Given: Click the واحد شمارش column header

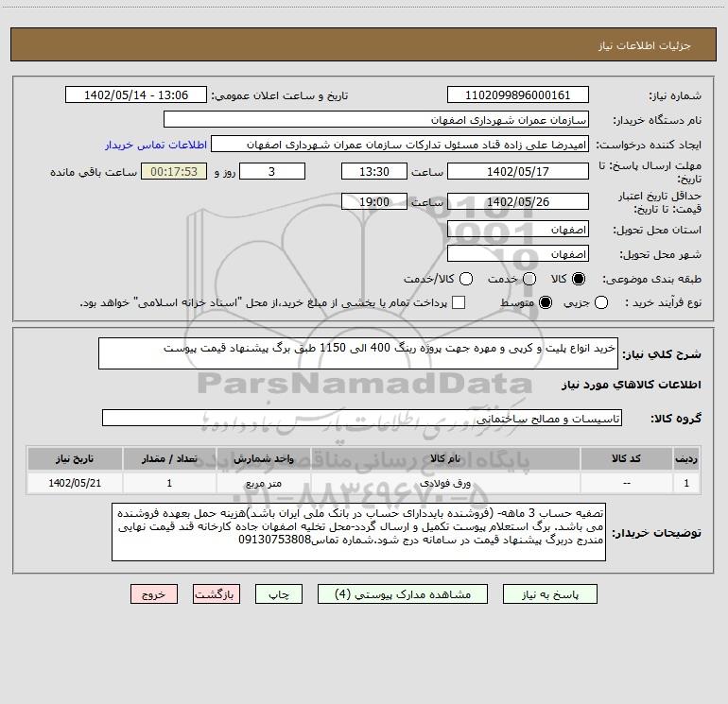Looking at the screenshot, I should pyautogui.click(x=263, y=458).
